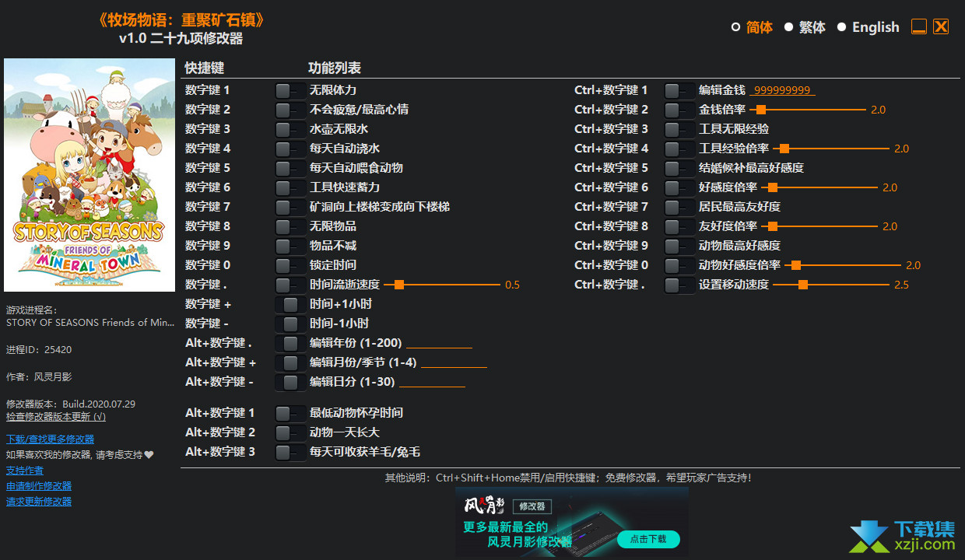Viewport: 965px width, 560px height.
Task: Click the 快捷键 column header
Action: click(205, 68)
